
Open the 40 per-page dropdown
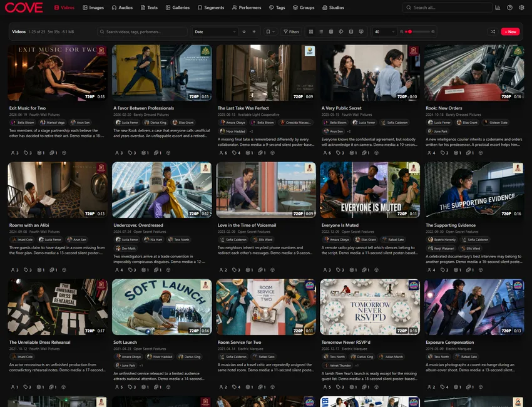384,31
